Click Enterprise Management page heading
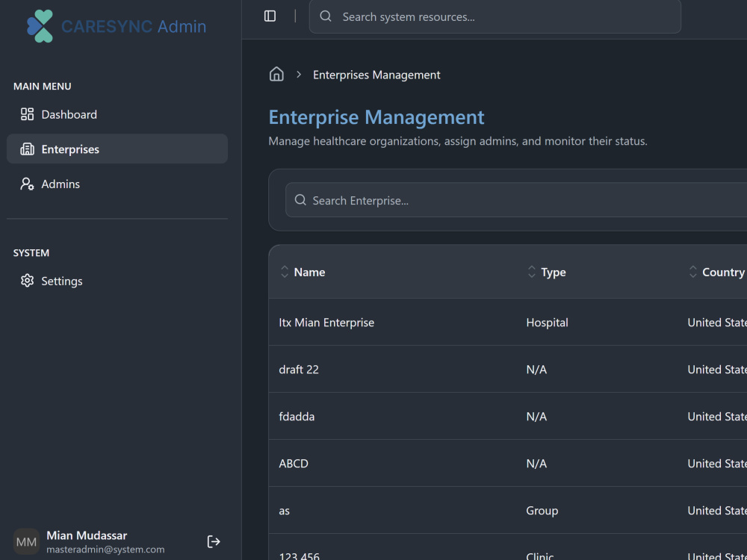The height and width of the screenshot is (560, 747). click(376, 117)
